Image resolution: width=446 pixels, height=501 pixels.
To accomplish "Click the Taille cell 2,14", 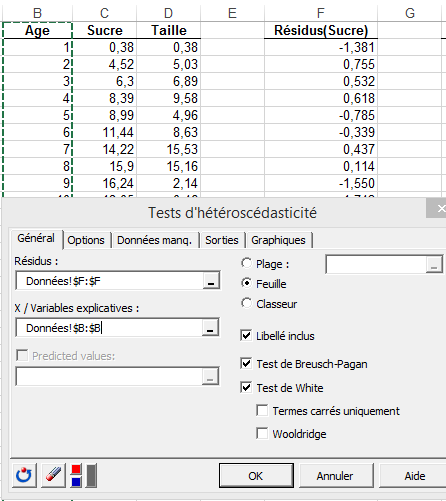I will point(169,183).
